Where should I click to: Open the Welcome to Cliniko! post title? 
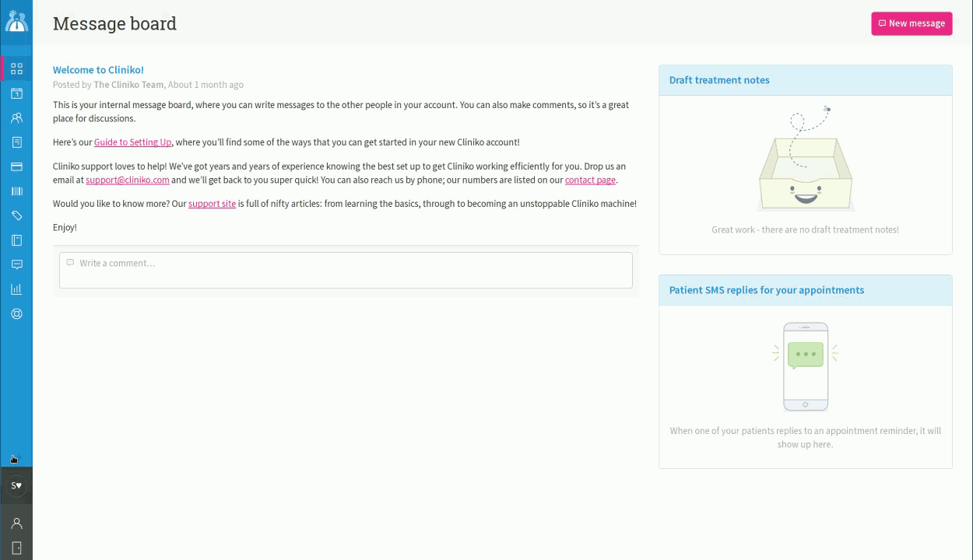pos(98,70)
